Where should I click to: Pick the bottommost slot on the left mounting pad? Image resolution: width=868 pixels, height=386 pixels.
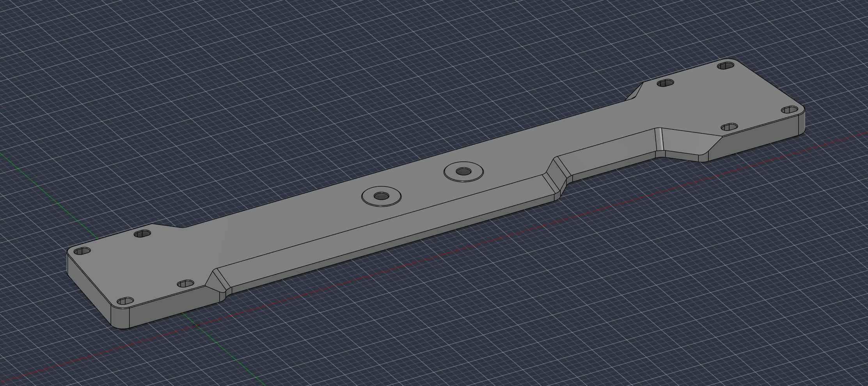point(126,301)
